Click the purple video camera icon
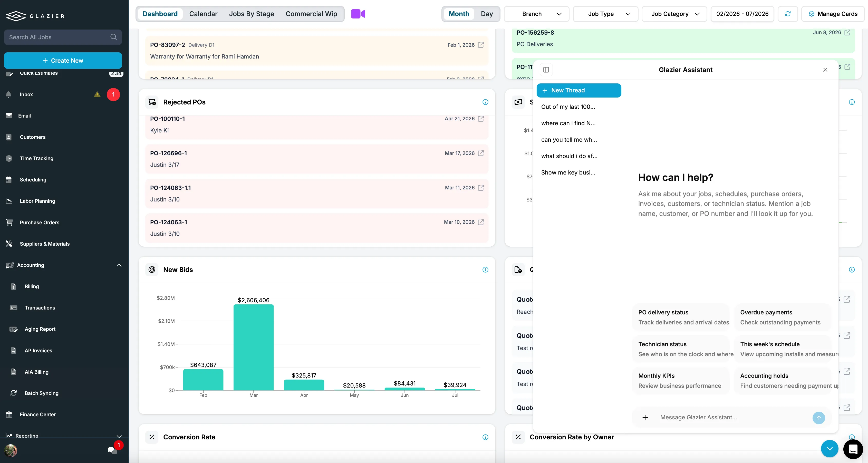Viewport: 868px width, 463px height. coord(358,14)
